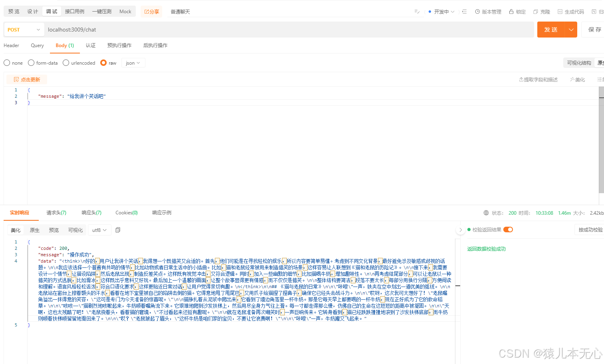Click the 美化 beautify wand in request body
604x364 pixels.
point(577,79)
